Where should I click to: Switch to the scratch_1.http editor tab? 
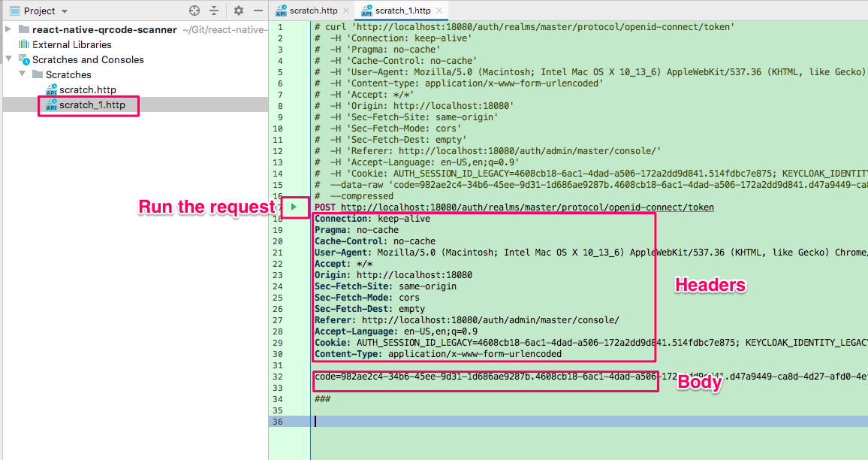(402, 11)
